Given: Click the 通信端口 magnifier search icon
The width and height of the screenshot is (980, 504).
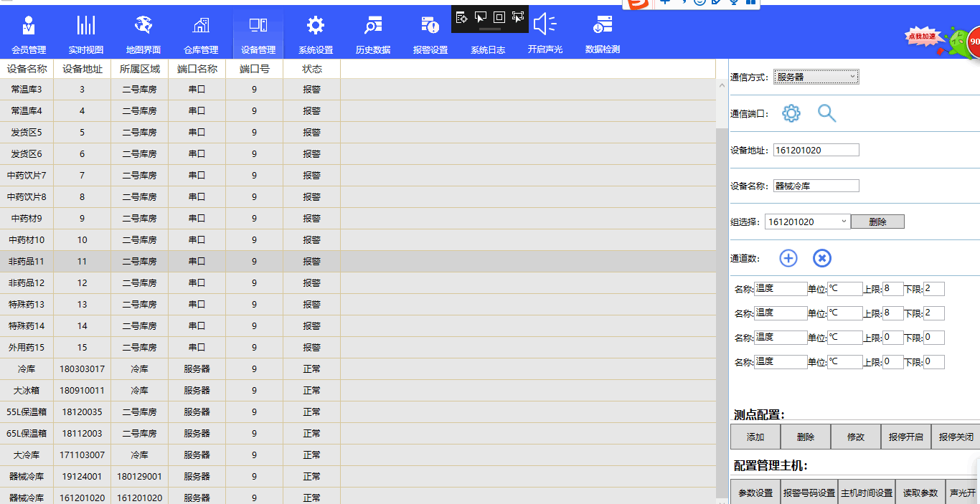Looking at the screenshot, I should pyautogui.click(x=826, y=113).
